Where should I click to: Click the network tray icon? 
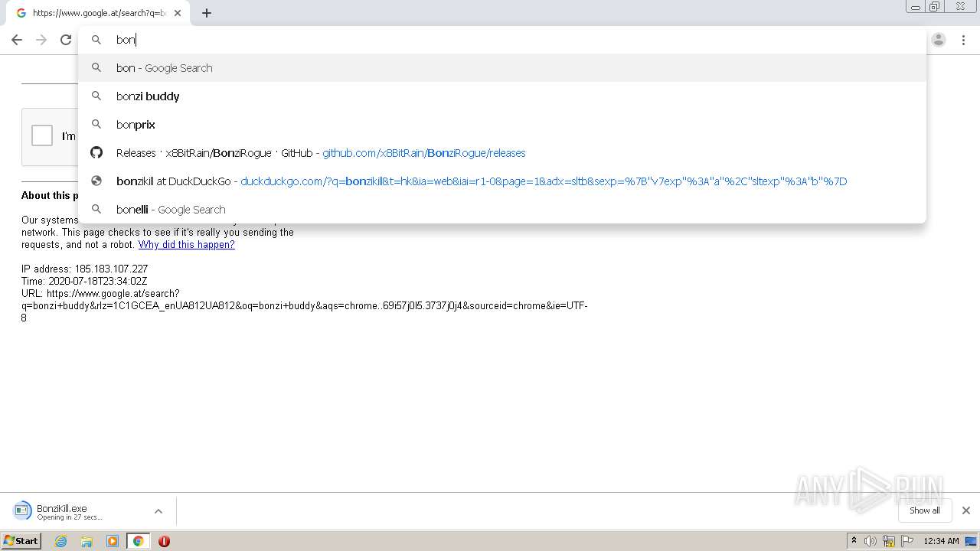pyautogui.click(x=888, y=541)
